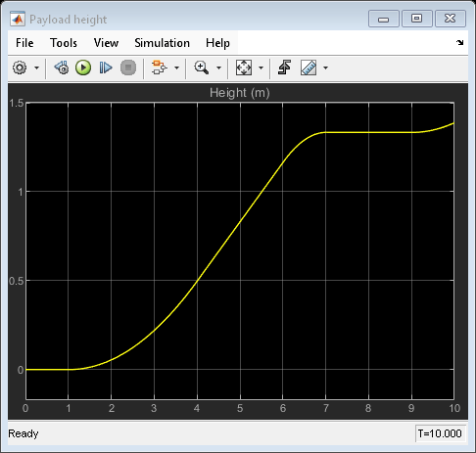Click the Step Back simulation icon
This screenshot has height=453, width=476.
coord(62,68)
